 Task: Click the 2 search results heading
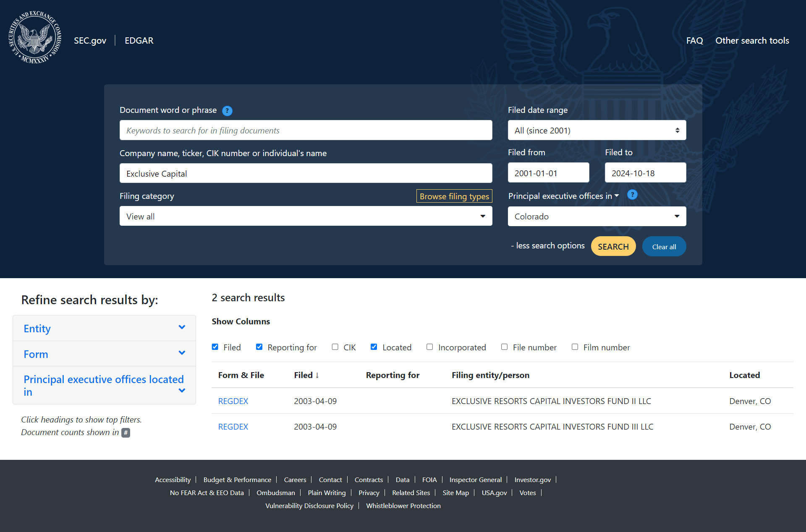[248, 297]
